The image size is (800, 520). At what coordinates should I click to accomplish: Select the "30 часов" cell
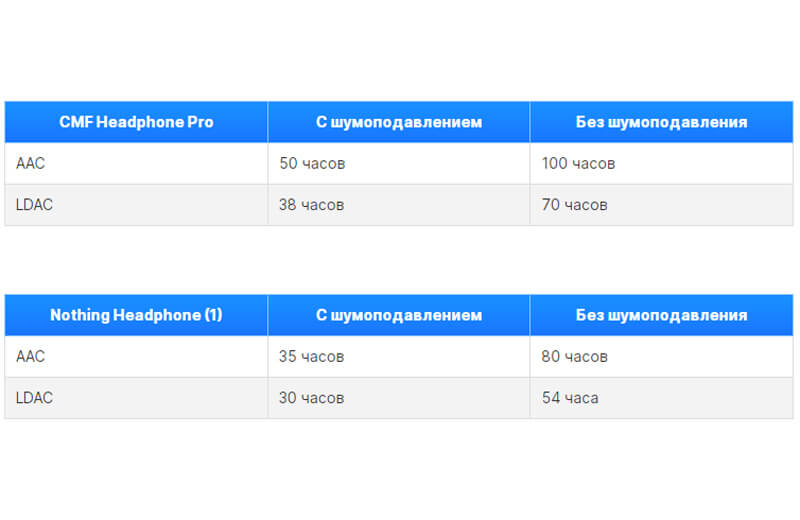(x=312, y=398)
